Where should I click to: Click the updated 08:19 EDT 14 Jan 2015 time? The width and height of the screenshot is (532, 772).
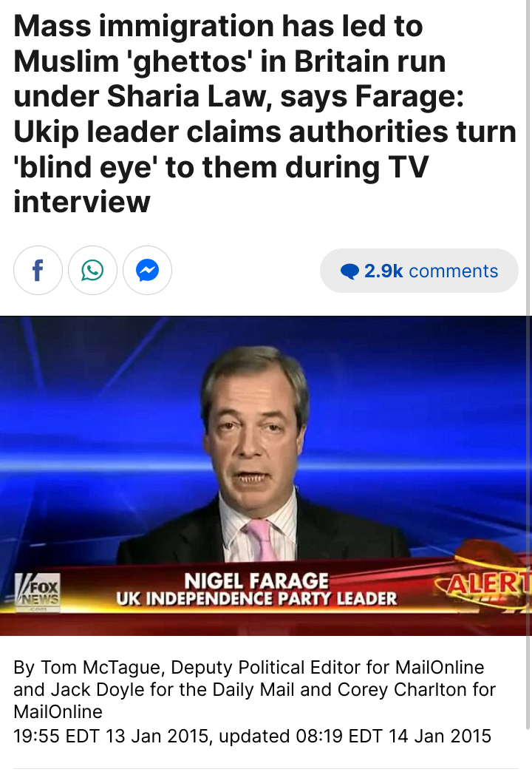pyautogui.click(x=355, y=736)
